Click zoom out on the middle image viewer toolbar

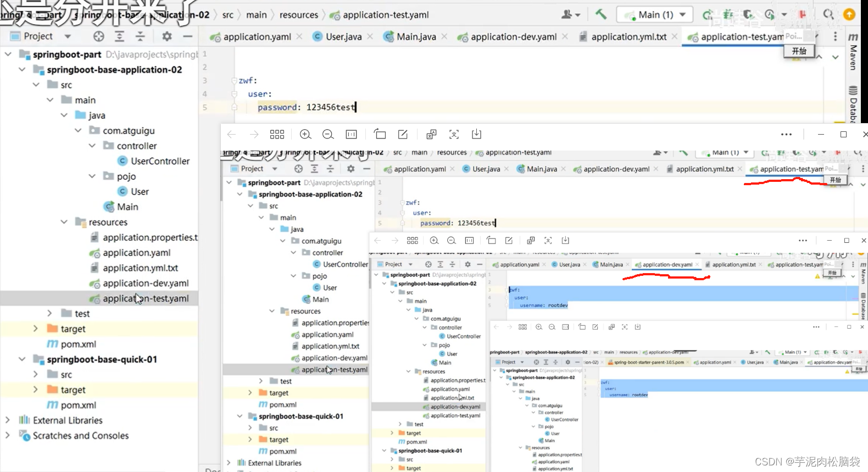[x=452, y=241]
